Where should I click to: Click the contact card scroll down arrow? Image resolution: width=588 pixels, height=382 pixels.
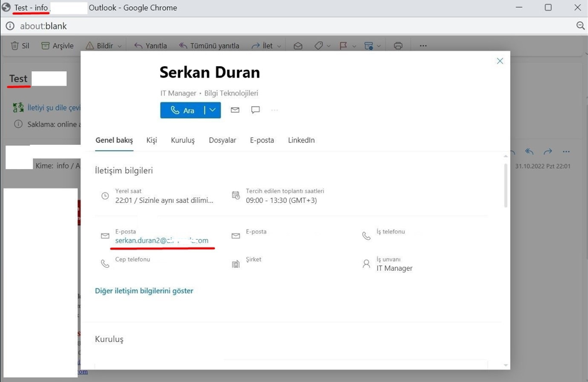pyautogui.click(x=506, y=365)
